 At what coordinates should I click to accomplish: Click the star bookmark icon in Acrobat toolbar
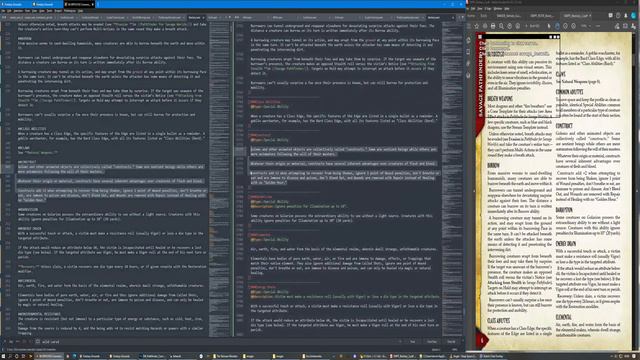click(476, 26)
